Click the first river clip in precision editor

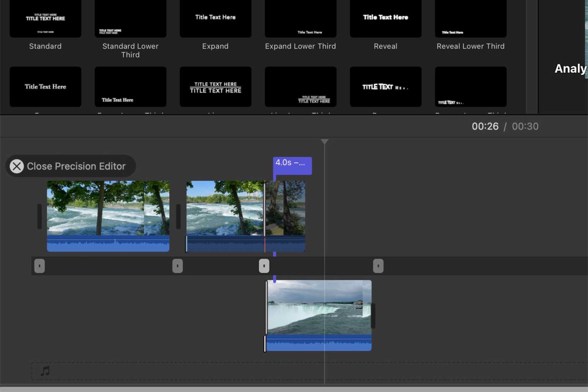click(x=108, y=208)
